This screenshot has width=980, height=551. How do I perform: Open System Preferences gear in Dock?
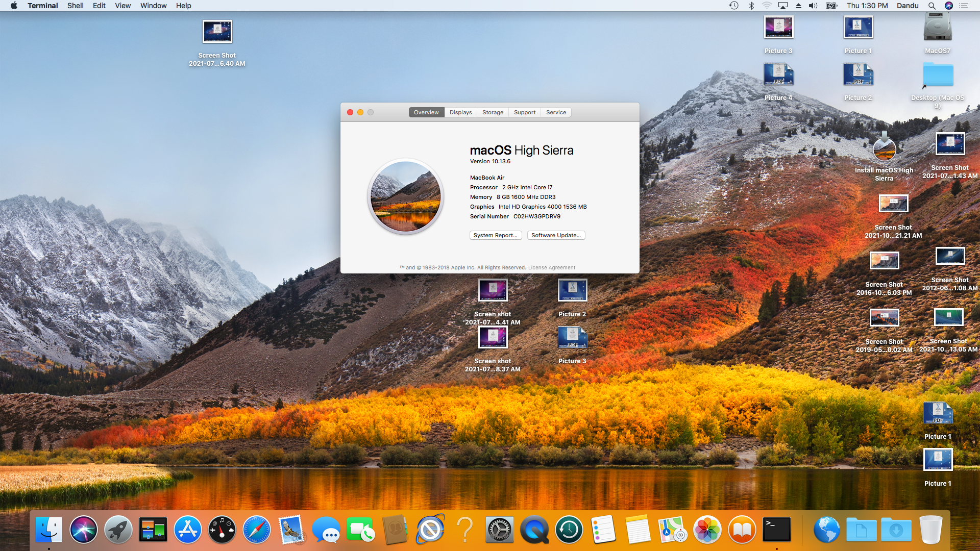click(500, 530)
